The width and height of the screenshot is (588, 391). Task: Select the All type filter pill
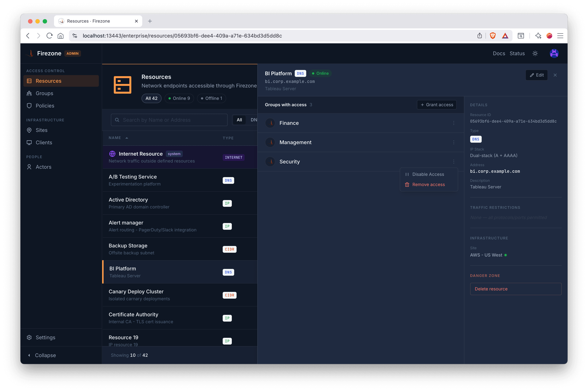(239, 120)
